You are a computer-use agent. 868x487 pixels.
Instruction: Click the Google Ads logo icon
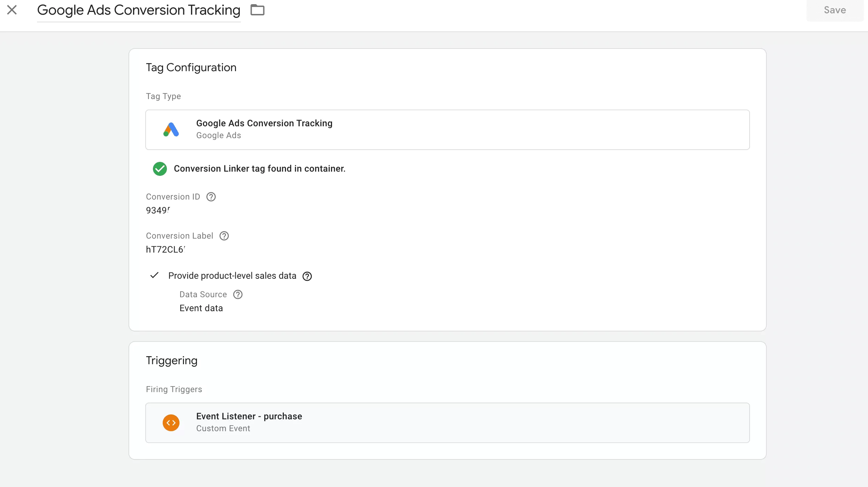[x=171, y=129]
